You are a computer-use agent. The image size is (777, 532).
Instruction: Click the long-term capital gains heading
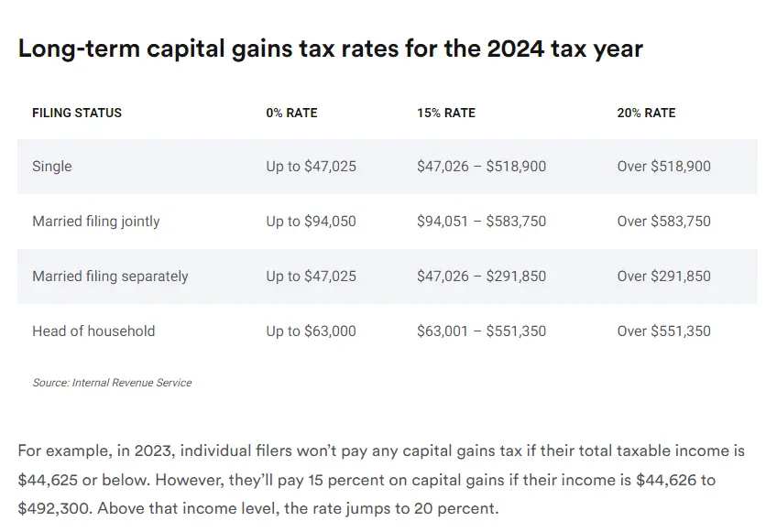click(330, 49)
